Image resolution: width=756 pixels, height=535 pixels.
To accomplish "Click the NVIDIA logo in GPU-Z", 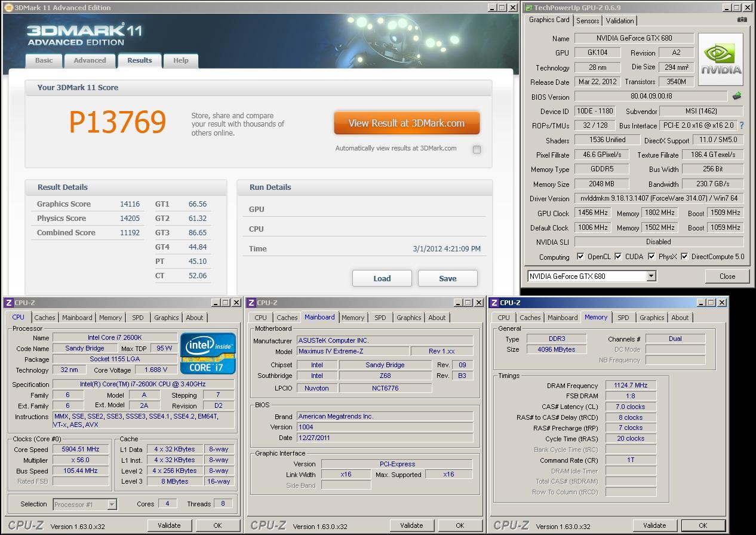I will coord(721,59).
